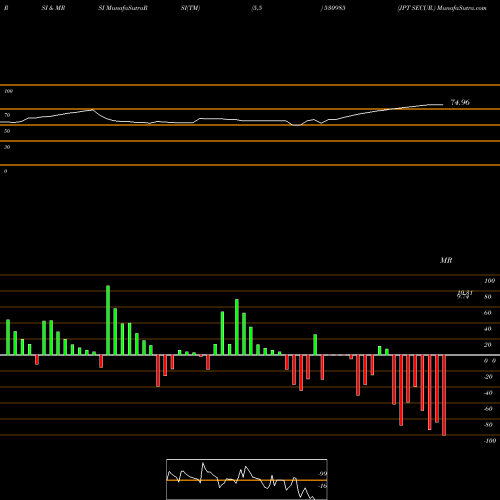This screenshot has height=500, width=500.
Task: Open the mini line chart thumbnail at the bottom
Action: 247,479
